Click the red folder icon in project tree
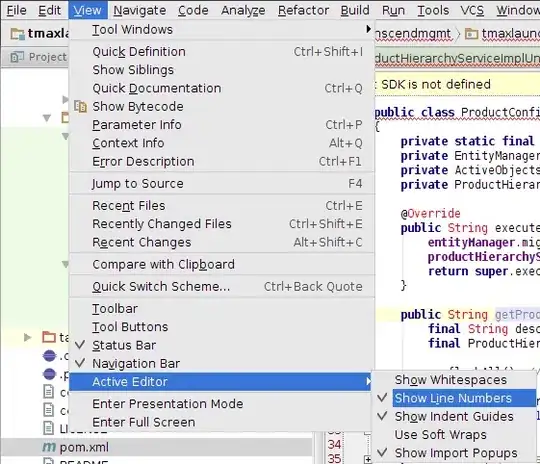 coord(49,337)
